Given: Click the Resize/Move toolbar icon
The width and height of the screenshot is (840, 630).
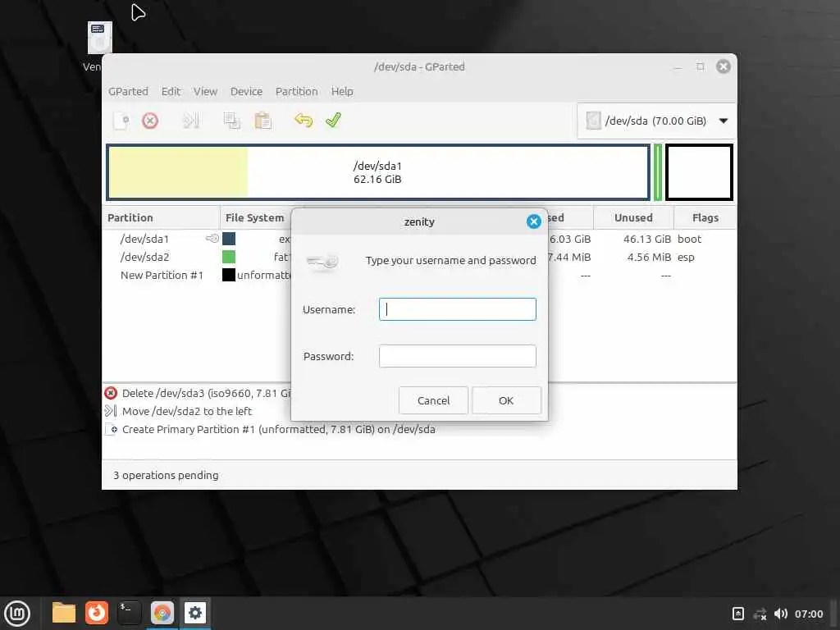Looking at the screenshot, I should (x=190, y=121).
